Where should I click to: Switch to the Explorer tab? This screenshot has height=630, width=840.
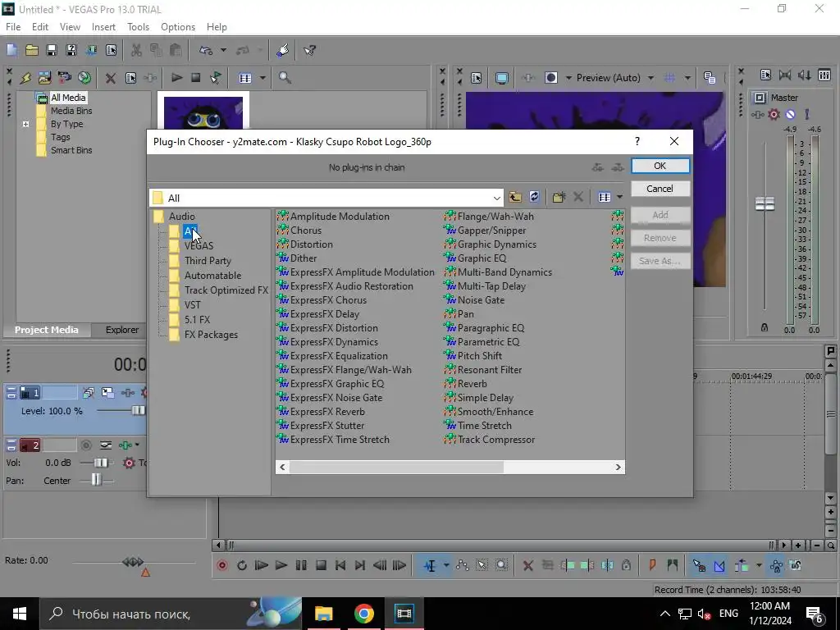tap(121, 330)
